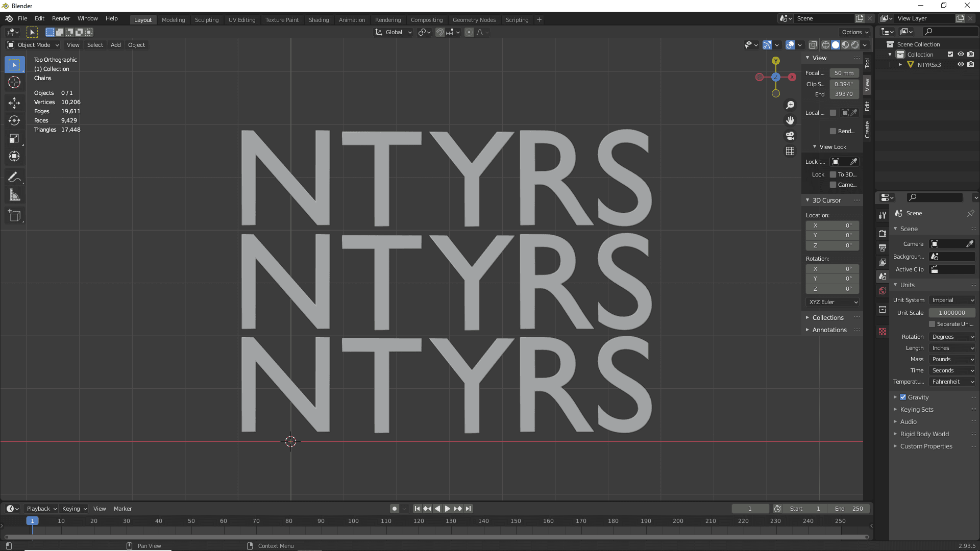Select the 3D Cursor tool icon
The width and height of the screenshot is (980, 551).
click(15, 82)
